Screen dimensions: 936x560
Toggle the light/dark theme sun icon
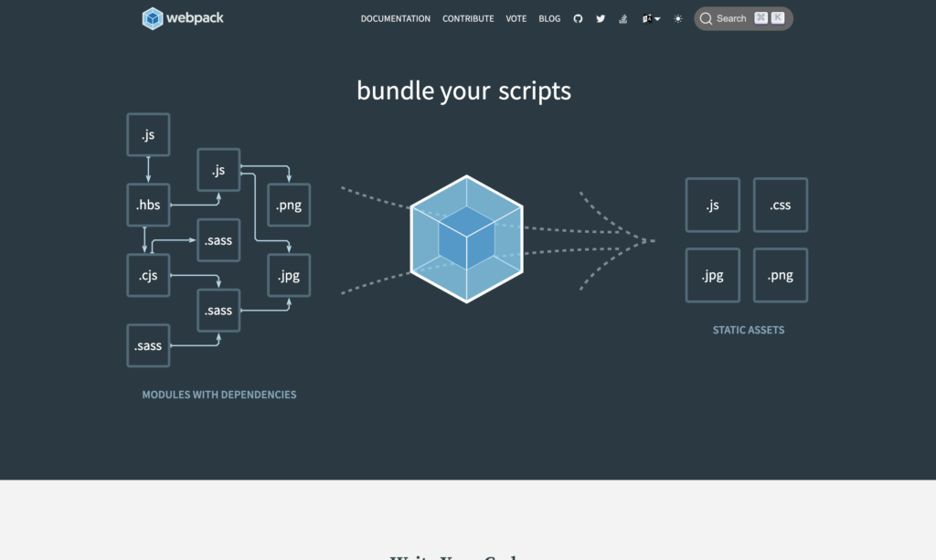(x=677, y=18)
